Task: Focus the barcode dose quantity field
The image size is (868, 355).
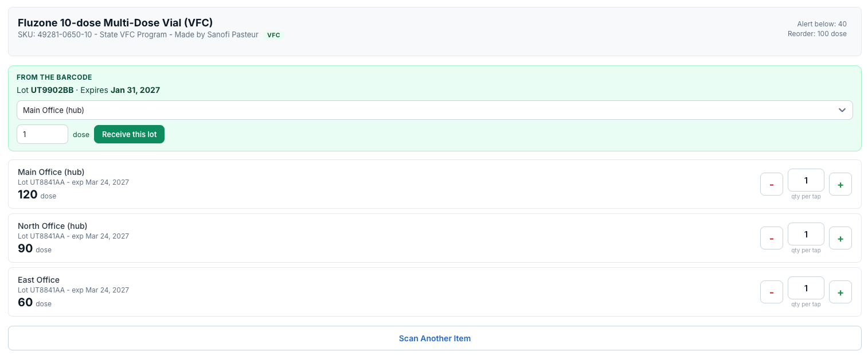Action: [42, 134]
